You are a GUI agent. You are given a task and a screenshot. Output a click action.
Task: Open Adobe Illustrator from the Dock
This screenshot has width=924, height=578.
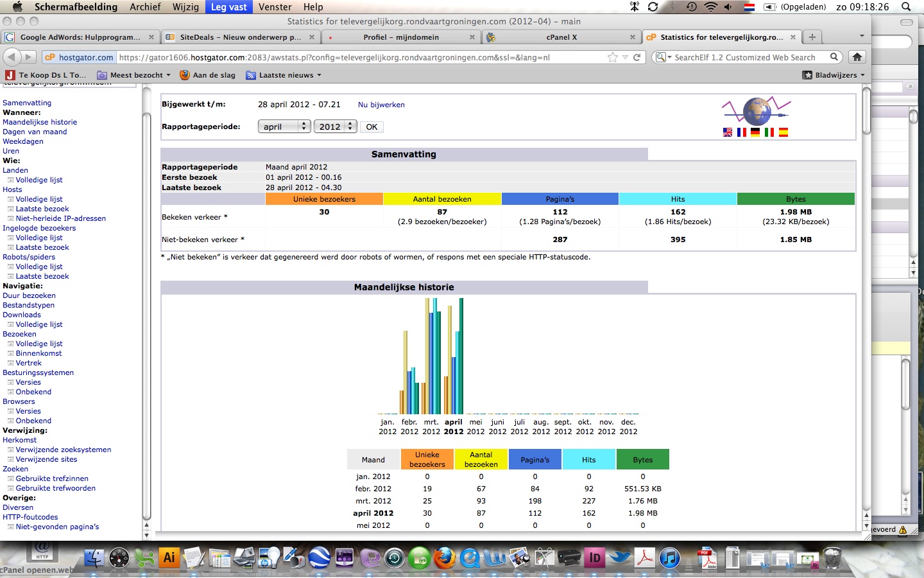[169, 557]
